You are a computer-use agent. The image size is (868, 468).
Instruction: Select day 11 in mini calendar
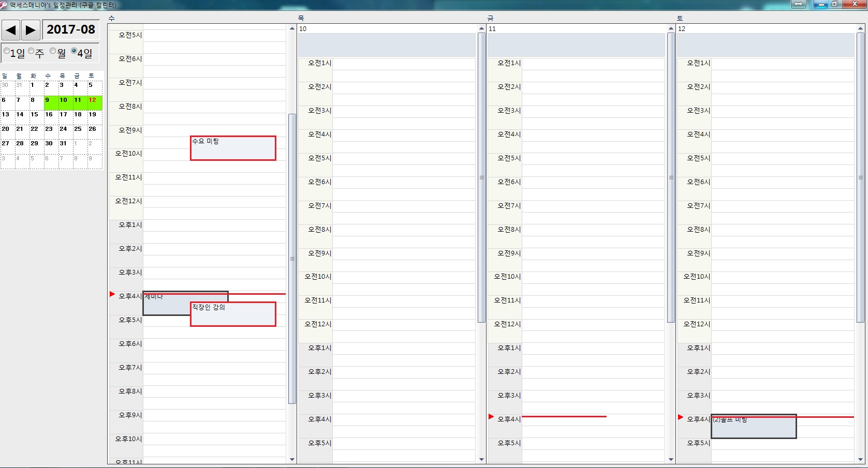(80, 103)
